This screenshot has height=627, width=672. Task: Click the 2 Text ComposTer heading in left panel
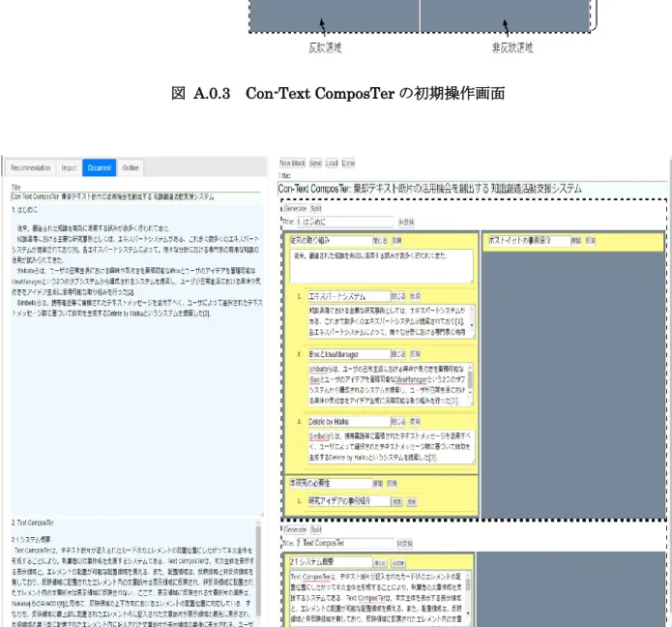[x=33, y=522]
